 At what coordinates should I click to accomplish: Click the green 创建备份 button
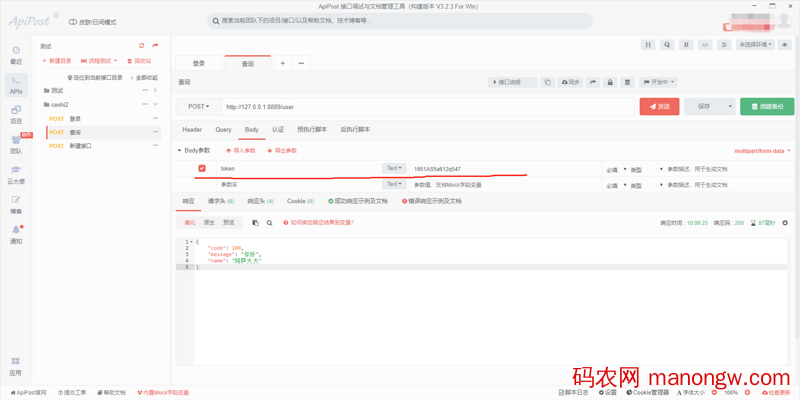(x=767, y=107)
